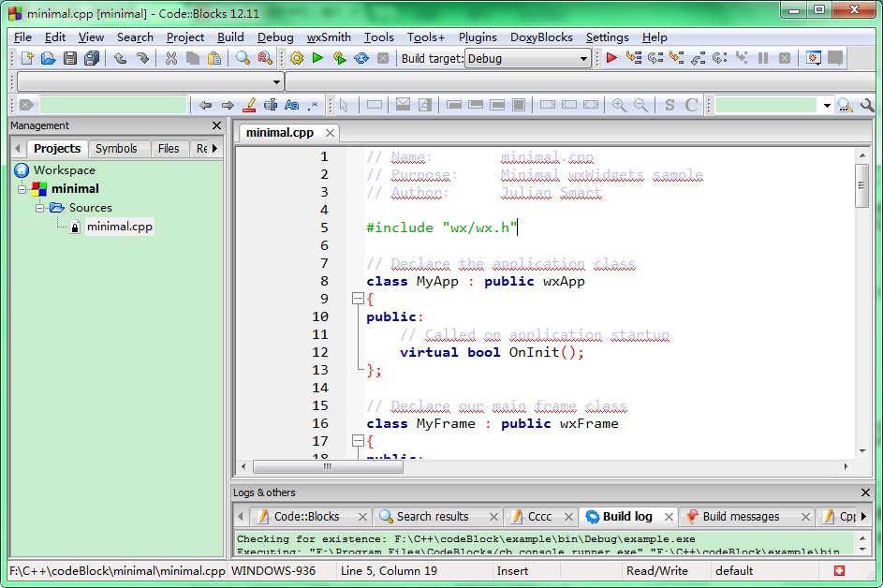Click the green search text input field

[x=765, y=105]
